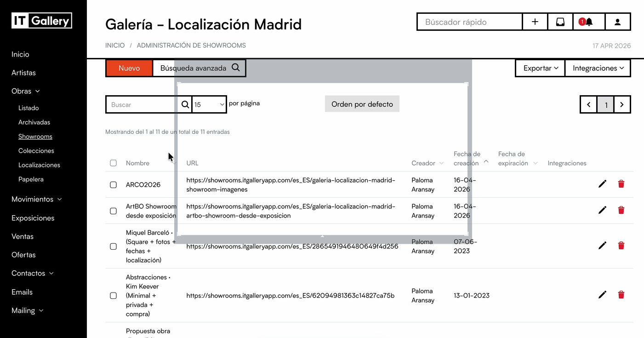Focus the Buscar table search field
Image resolution: width=644 pixels, height=338 pixels.
[142, 104]
